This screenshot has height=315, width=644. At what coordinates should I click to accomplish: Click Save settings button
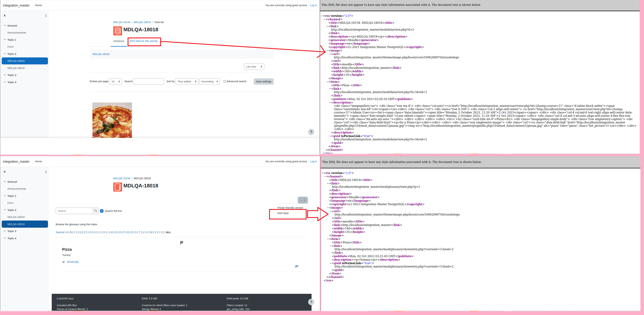click(263, 81)
